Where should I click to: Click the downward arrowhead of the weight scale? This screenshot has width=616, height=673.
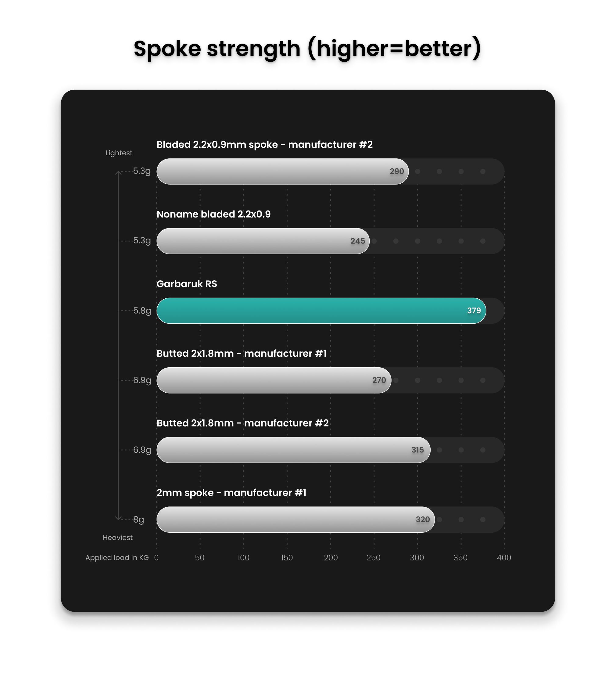[x=118, y=518]
